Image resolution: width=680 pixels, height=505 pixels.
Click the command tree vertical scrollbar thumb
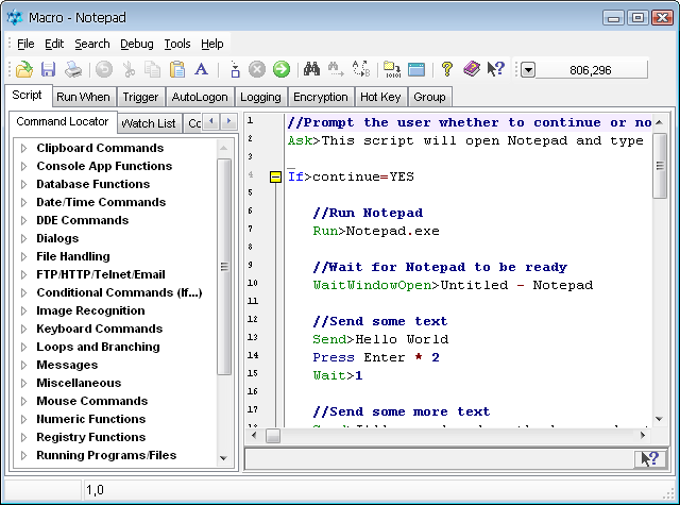[x=224, y=266]
